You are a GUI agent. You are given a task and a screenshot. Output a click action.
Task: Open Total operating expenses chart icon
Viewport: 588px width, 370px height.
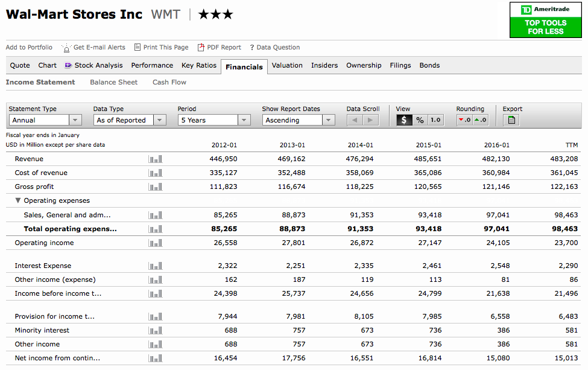pyautogui.click(x=155, y=229)
